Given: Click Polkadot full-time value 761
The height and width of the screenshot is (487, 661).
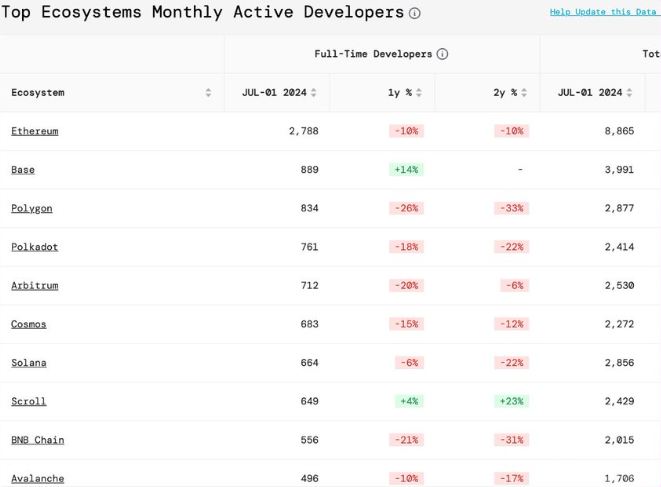Looking at the screenshot, I should 309,247.
